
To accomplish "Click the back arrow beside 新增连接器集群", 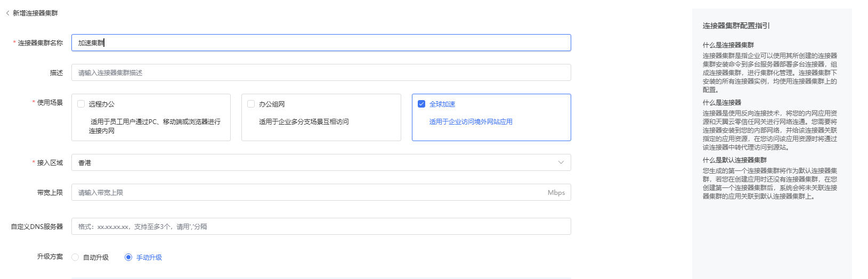I will coord(7,13).
